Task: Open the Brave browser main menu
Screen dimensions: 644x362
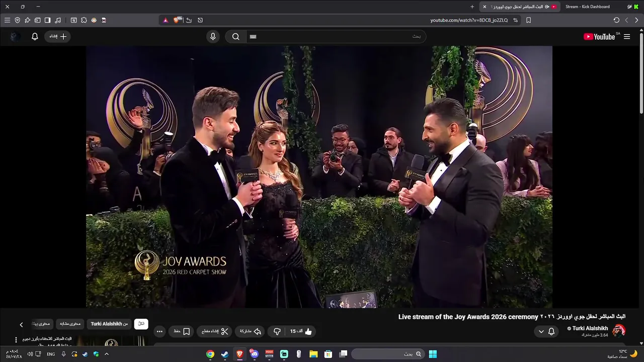Action: click(7, 20)
